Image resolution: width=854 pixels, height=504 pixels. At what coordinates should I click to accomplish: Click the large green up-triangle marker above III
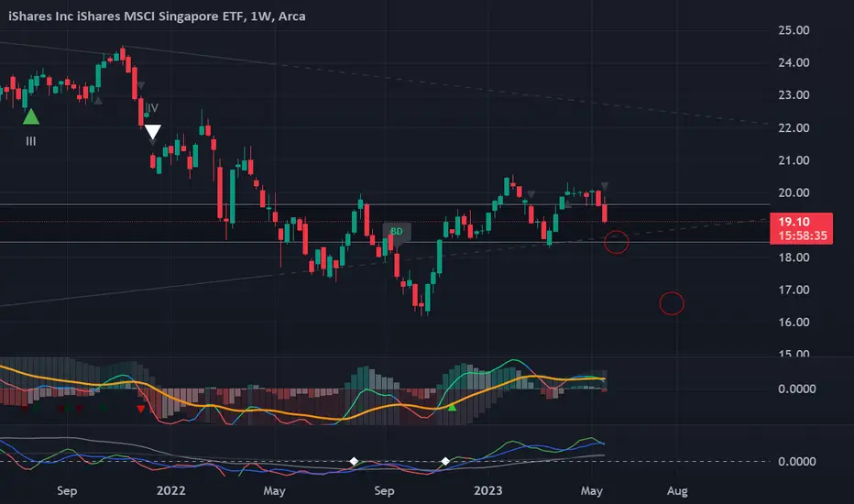[31, 116]
